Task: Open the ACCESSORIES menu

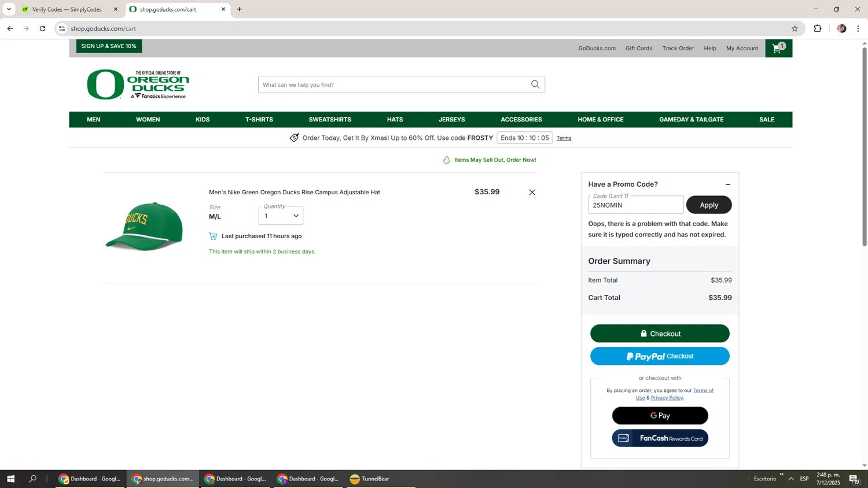Action: pos(521,120)
